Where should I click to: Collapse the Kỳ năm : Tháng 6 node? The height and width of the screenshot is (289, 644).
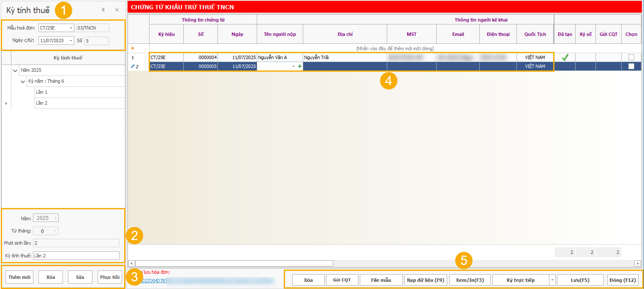[23, 81]
